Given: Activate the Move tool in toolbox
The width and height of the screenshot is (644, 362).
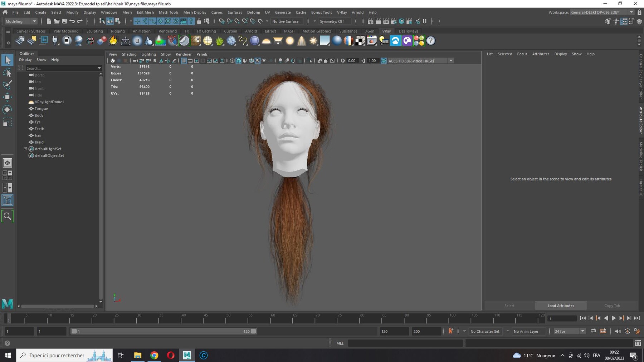Looking at the screenshot, I should coord(7,97).
